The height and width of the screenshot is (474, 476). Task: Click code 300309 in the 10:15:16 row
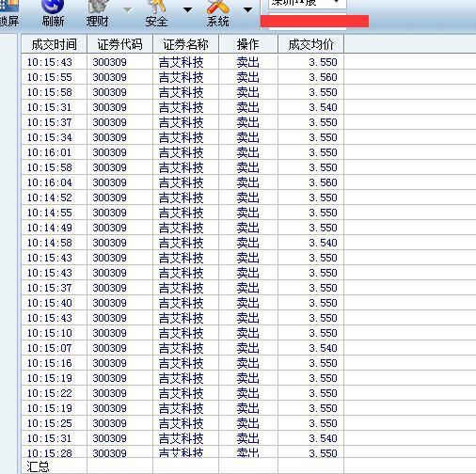click(x=109, y=363)
